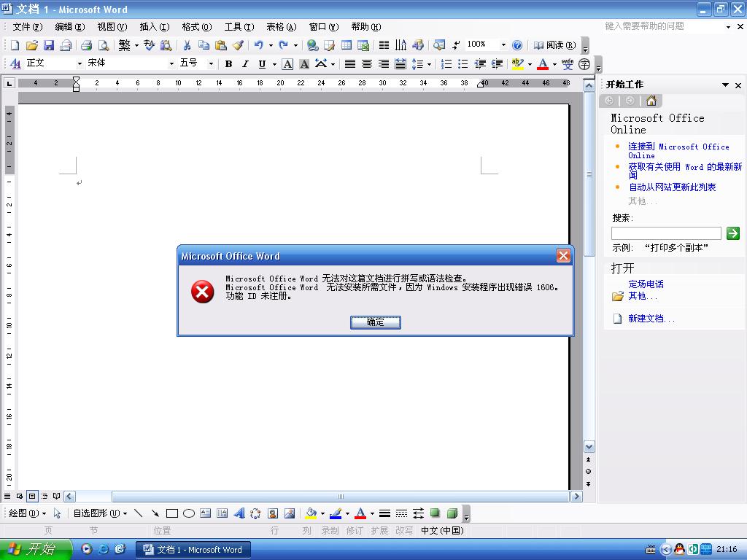Toggle the 改写 overtype status indicator
Screen dimensions: 747x560
point(404,531)
